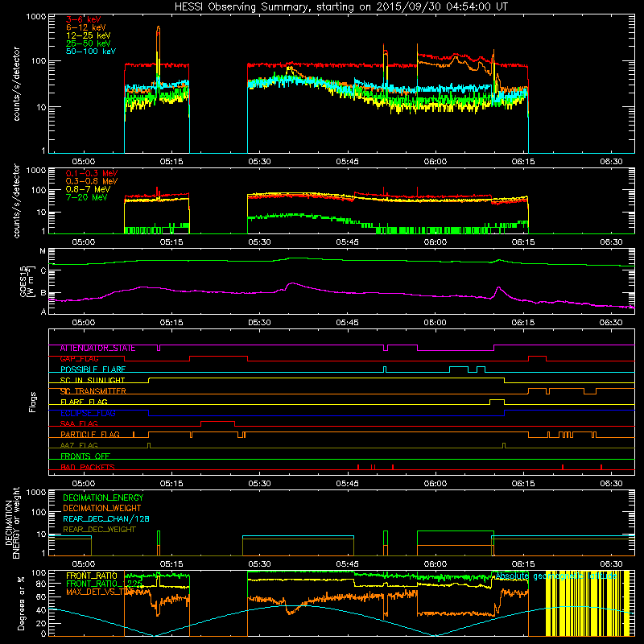Viewport: 644px width, 644px height.
Task: Click the 06:15 tick under the Flags panel
Action: [x=523, y=484]
